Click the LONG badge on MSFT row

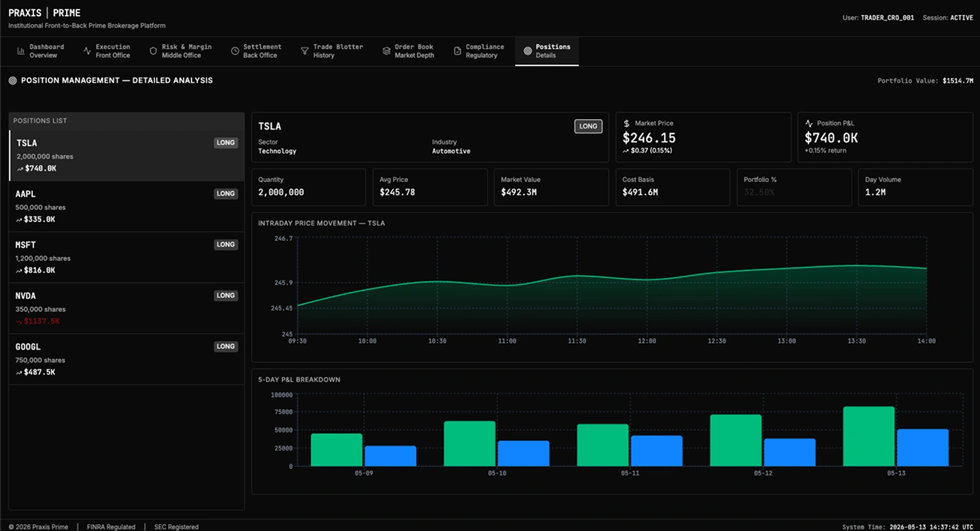coord(226,245)
